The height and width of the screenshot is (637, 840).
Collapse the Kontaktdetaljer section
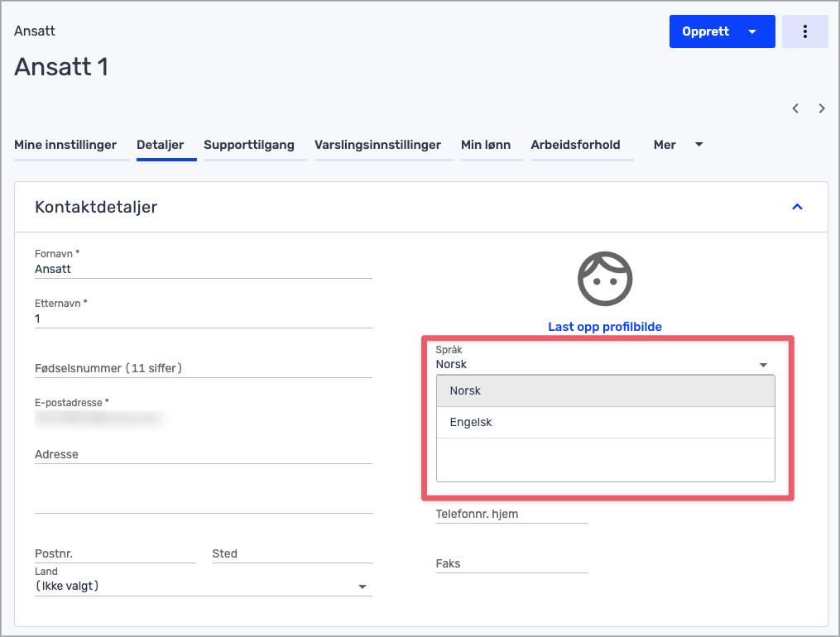pos(797,207)
